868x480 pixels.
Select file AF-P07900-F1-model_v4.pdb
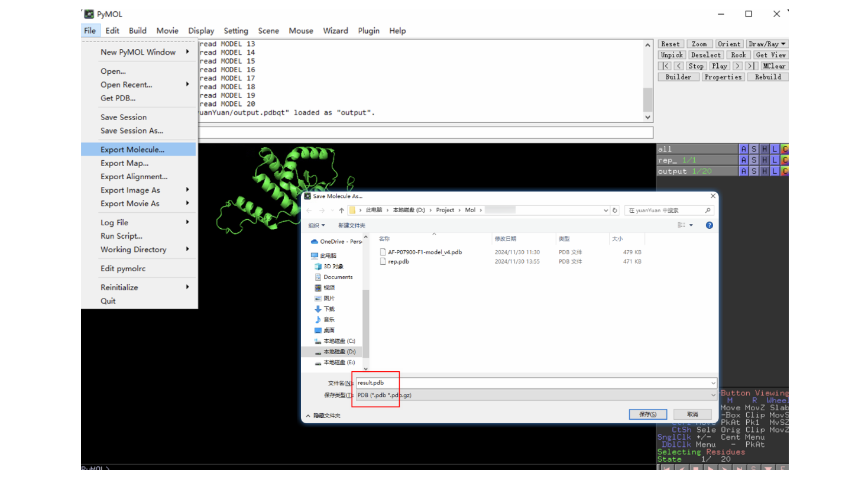[x=425, y=252]
